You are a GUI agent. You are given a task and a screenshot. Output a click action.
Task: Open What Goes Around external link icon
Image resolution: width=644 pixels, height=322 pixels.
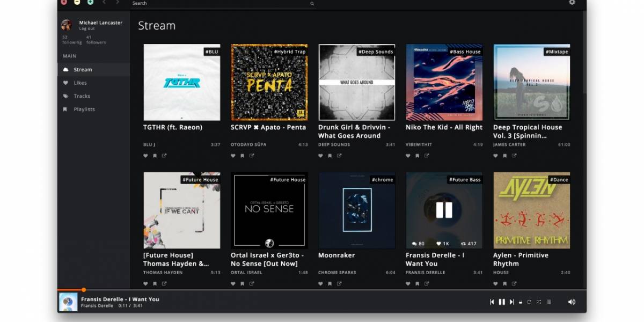tap(339, 156)
